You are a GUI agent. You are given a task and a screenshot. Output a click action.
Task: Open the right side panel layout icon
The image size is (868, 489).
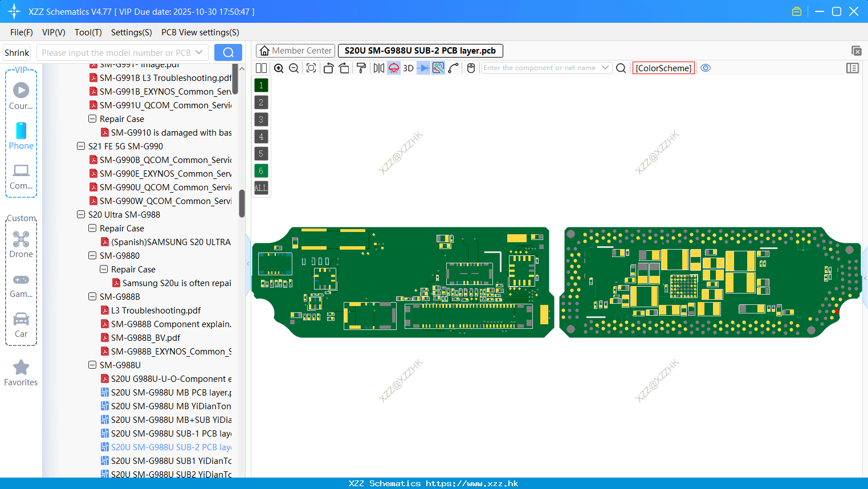point(853,68)
